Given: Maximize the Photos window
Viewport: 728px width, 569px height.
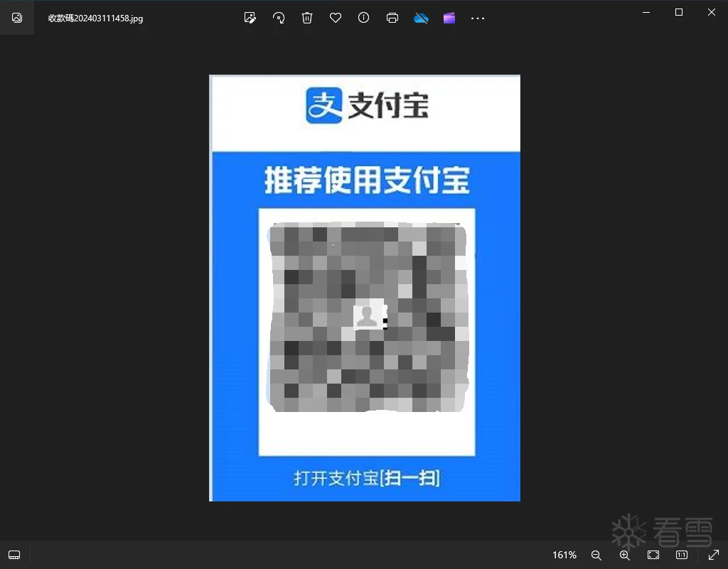Looking at the screenshot, I should point(679,13).
